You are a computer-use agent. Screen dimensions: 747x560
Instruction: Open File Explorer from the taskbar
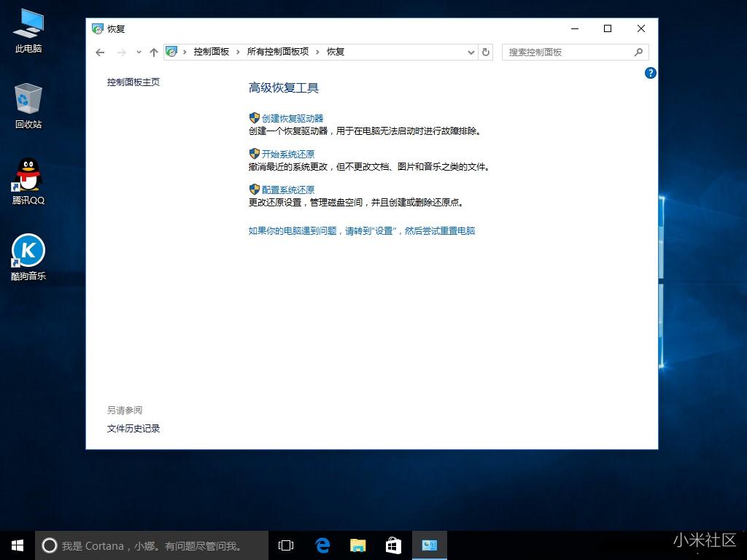point(357,545)
